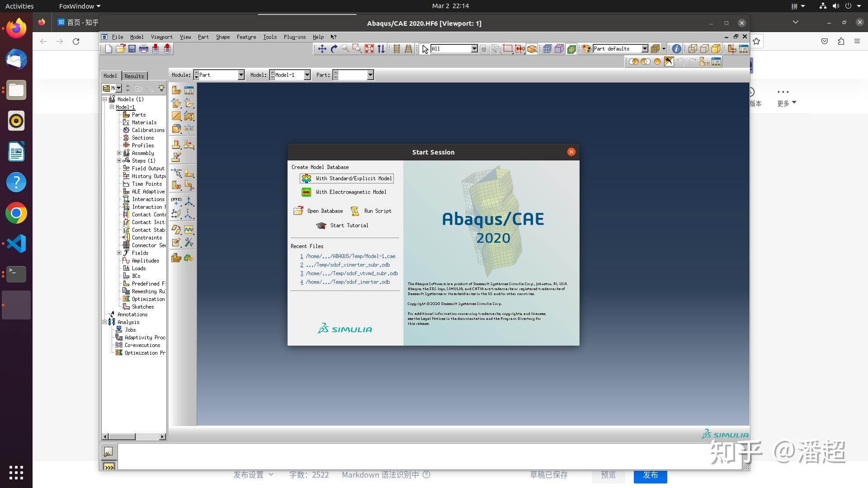Viewport: 868px width, 488px height.
Task: Use the Auto-Fit View tool
Action: point(369,49)
